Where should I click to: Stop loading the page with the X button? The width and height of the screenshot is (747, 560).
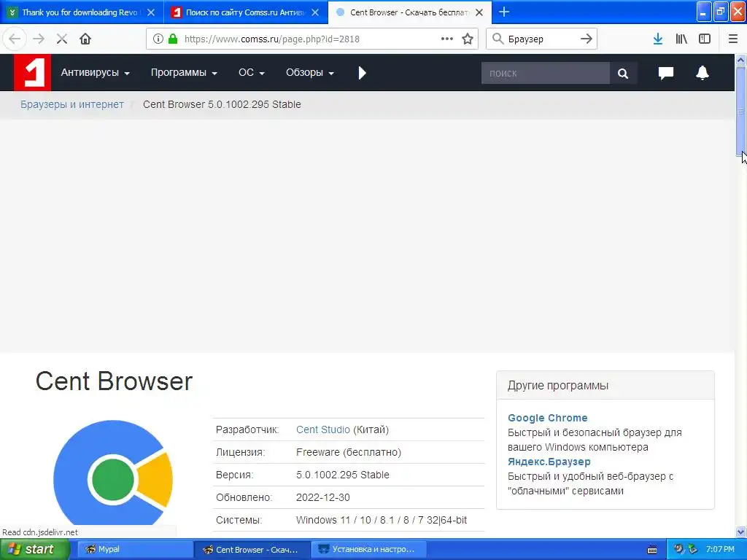point(62,39)
